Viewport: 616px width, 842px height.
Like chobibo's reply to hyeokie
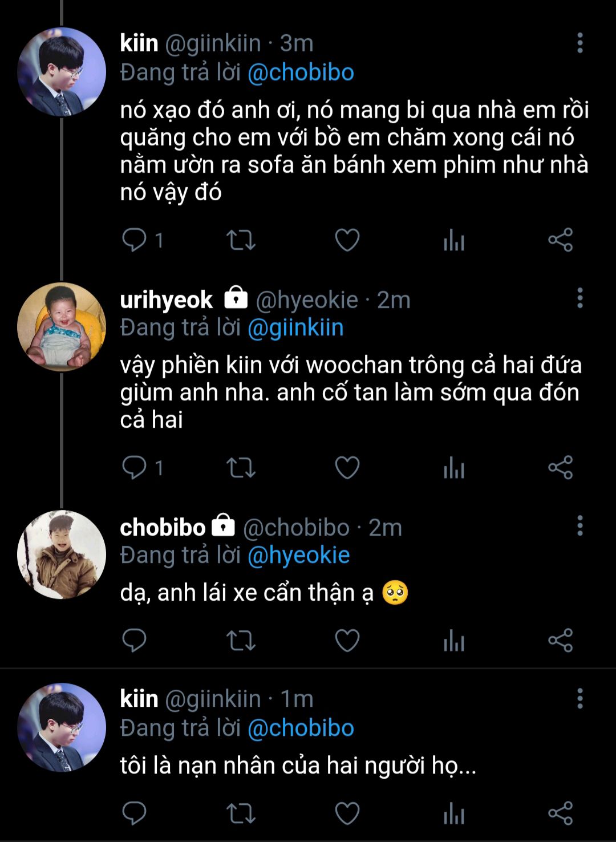coord(347,641)
